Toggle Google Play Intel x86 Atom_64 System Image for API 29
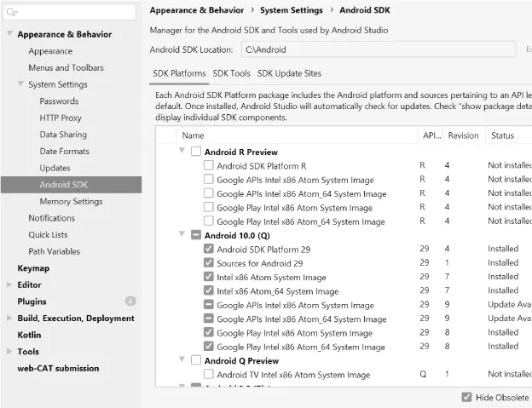The image size is (532, 408). (x=209, y=347)
